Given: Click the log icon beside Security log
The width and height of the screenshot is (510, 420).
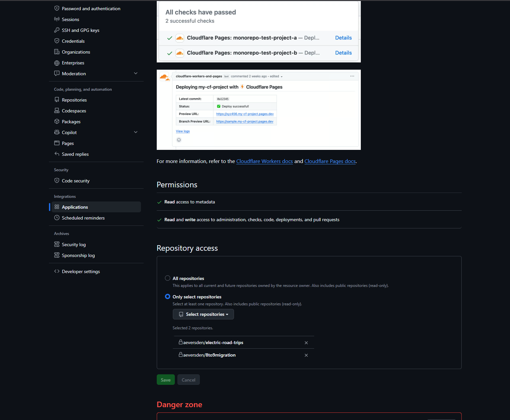Looking at the screenshot, I should 57,245.
